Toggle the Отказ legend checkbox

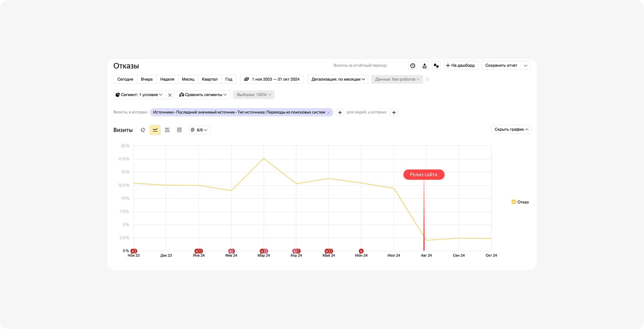coord(514,202)
